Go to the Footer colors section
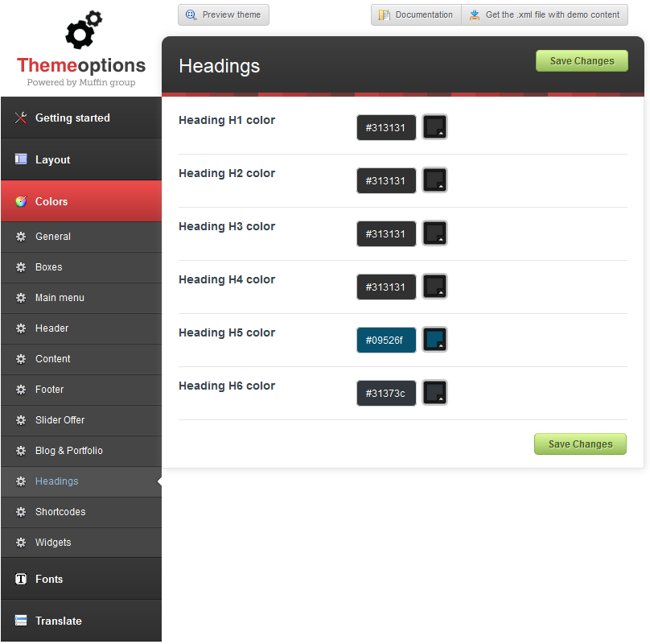 click(49, 390)
